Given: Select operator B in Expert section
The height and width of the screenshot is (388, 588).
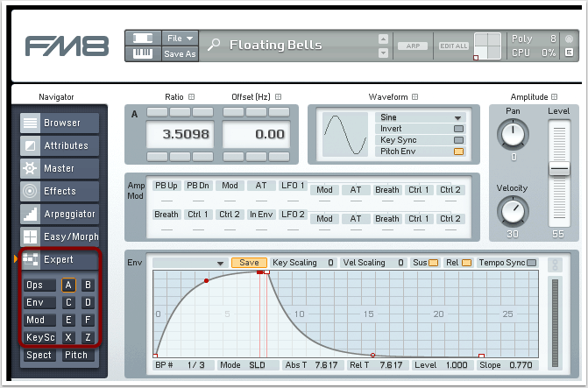Looking at the screenshot, I should pos(88,286).
